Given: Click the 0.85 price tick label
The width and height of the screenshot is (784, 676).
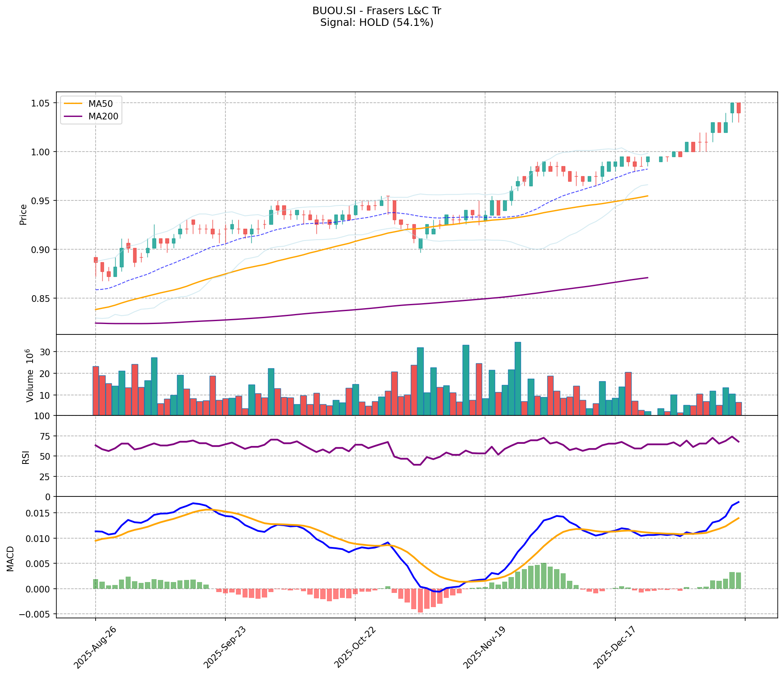Looking at the screenshot, I should tap(41, 299).
